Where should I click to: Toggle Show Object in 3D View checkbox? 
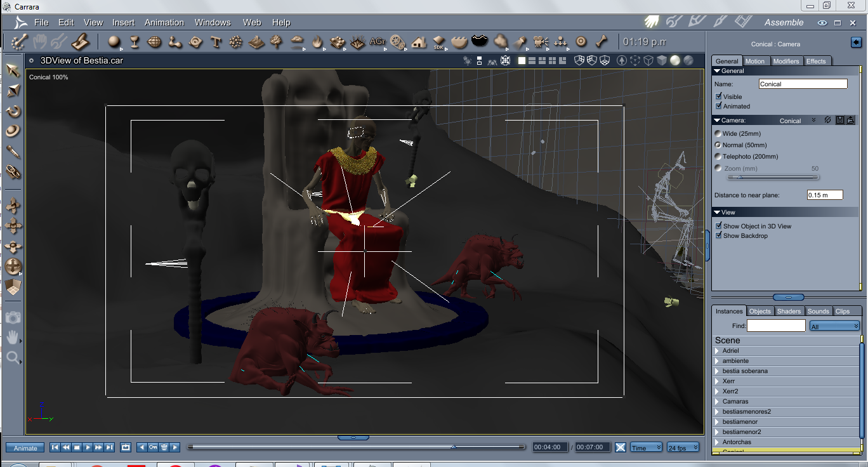[x=718, y=226]
